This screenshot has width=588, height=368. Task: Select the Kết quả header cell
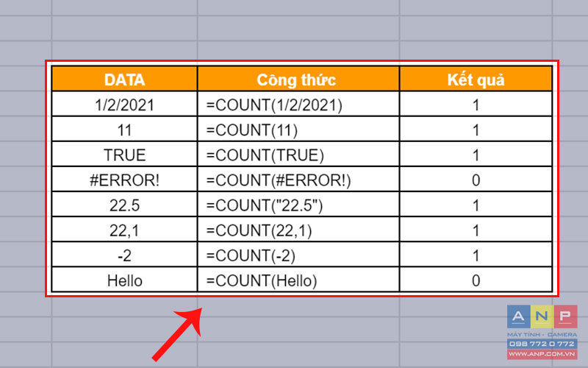(476, 79)
